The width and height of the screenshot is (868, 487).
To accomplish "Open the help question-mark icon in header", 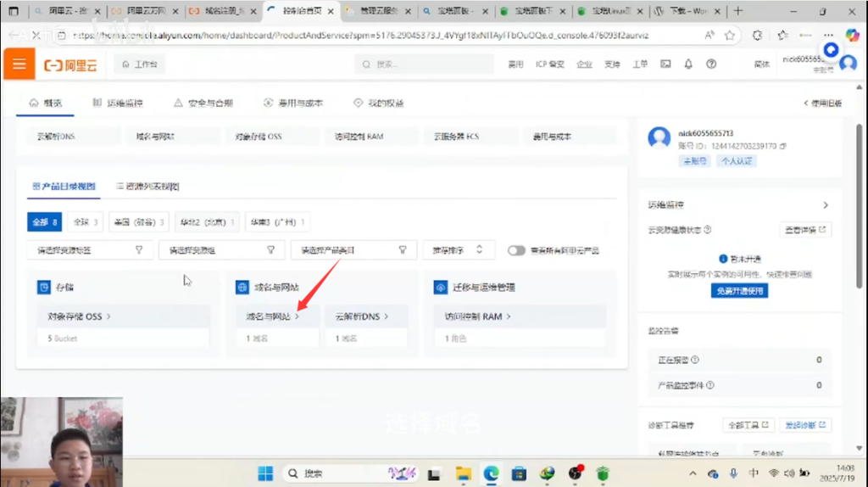I will pos(711,64).
